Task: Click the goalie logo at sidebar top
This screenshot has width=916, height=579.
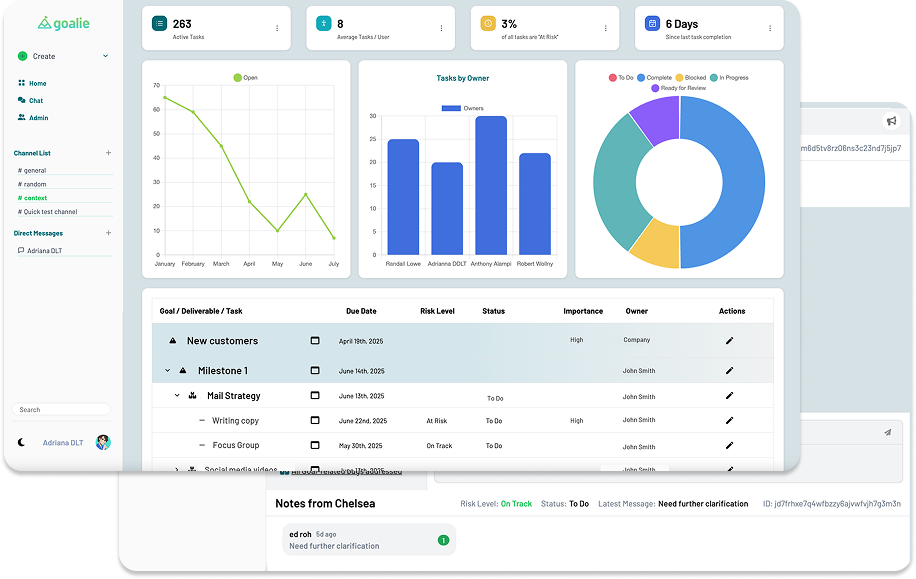Action: click(x=63, y=21)
